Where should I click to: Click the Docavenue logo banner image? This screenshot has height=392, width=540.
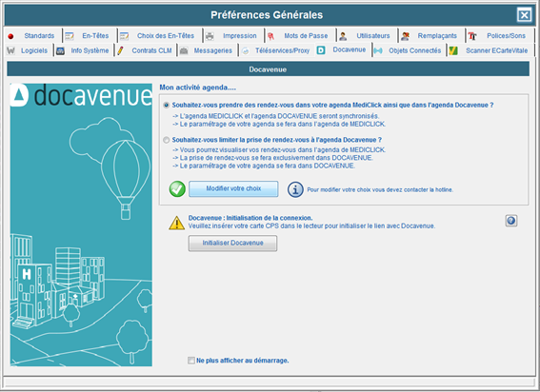pyautogui.click(x=81, y=225)
